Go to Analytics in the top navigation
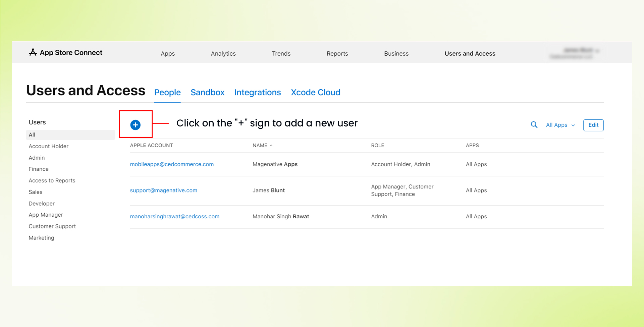Screen dimensions: 644x327 pos(223,54)
